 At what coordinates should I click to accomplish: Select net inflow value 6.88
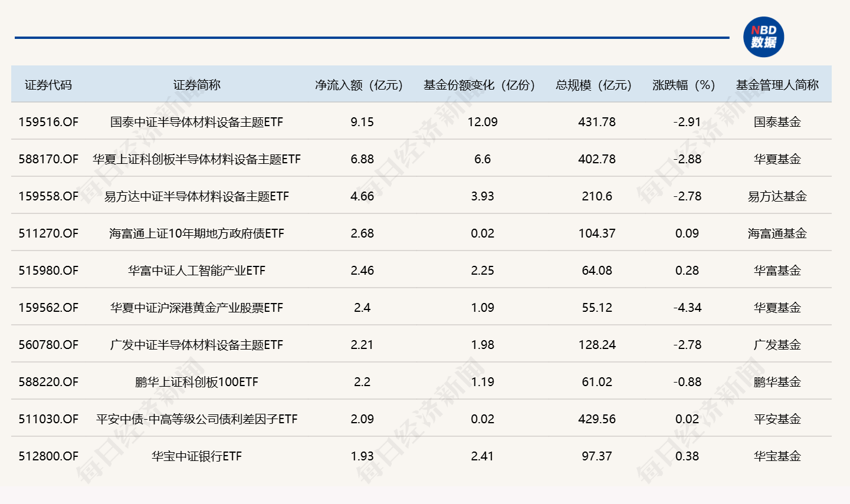[362, 159]
